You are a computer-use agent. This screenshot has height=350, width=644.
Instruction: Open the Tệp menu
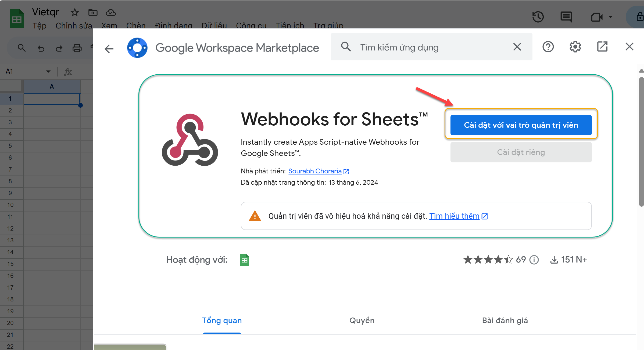(x=39, y=26)
